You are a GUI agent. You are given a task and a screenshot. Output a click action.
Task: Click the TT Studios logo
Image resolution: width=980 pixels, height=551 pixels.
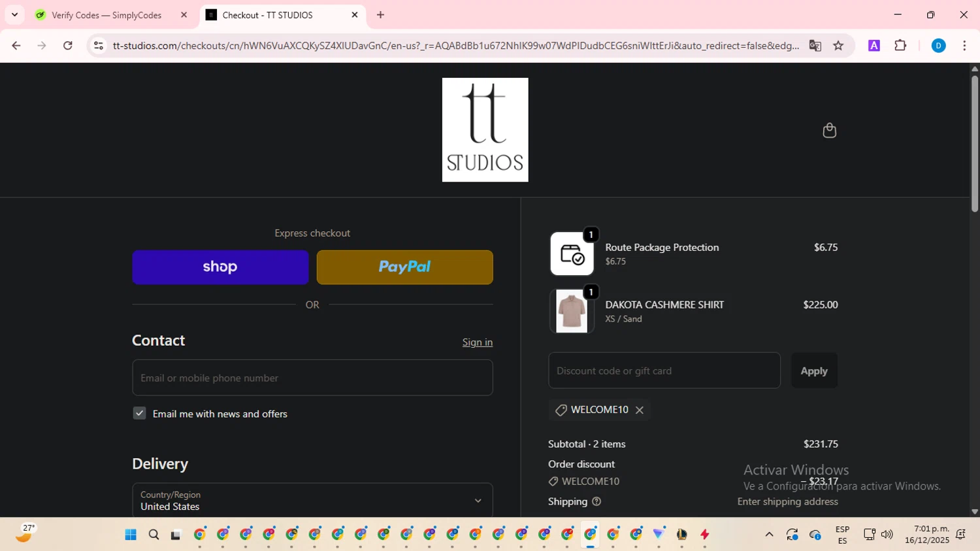pyautogui.click(x=485, y=129)
